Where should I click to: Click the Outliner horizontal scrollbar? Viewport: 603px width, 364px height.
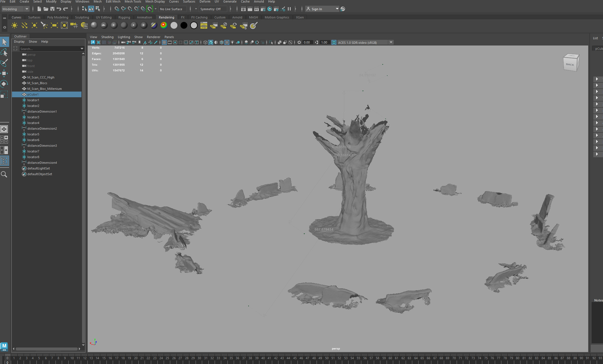click(x=47, y=349)
